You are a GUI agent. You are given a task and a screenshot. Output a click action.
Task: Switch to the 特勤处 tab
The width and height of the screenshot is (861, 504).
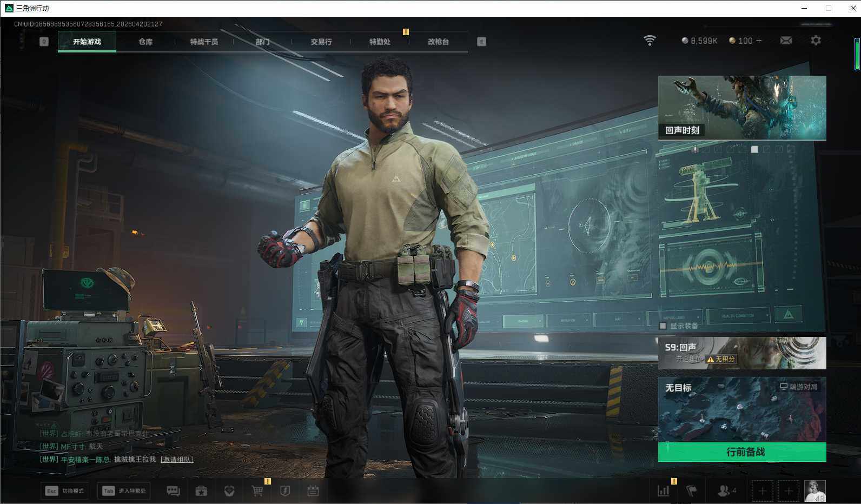[x=380, y=42]
